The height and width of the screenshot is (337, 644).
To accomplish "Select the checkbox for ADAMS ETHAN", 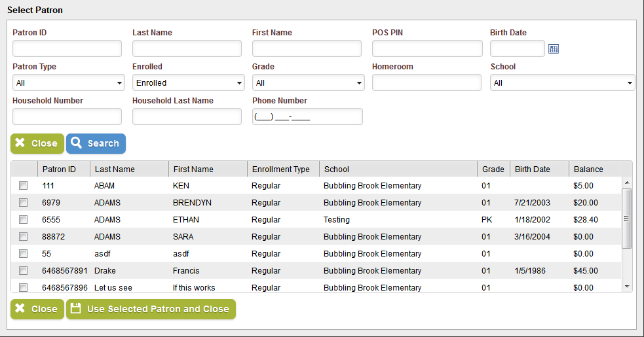I will click(24, 220).
